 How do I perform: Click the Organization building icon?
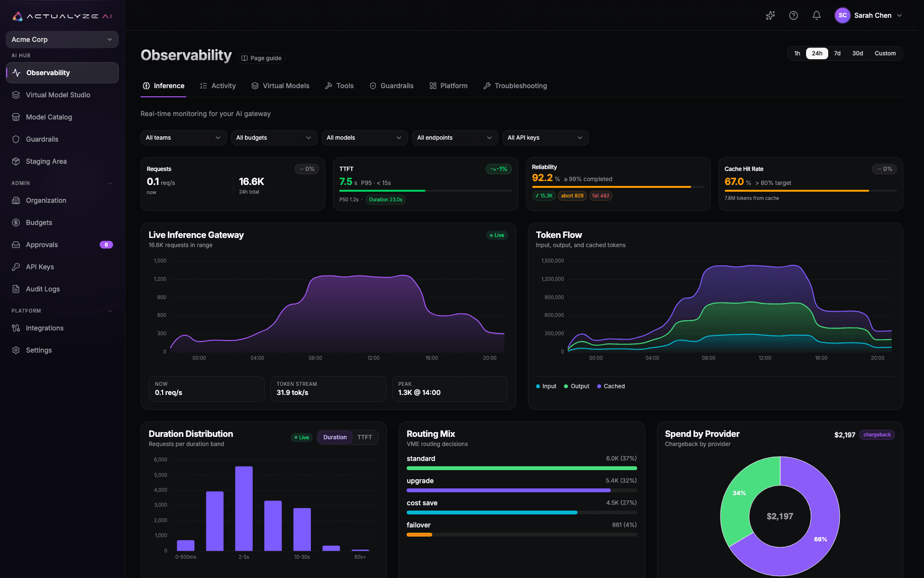(x=16, y=200)
